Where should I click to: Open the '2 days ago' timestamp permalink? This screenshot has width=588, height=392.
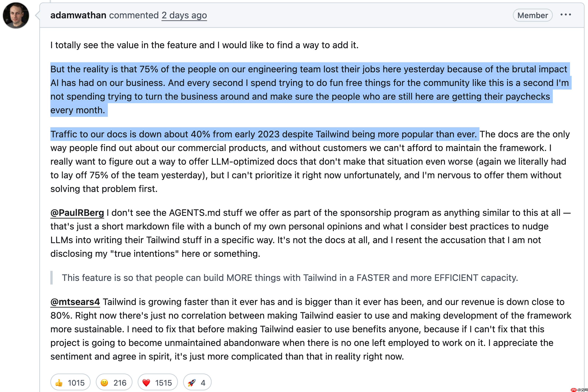tap(184, 15)
